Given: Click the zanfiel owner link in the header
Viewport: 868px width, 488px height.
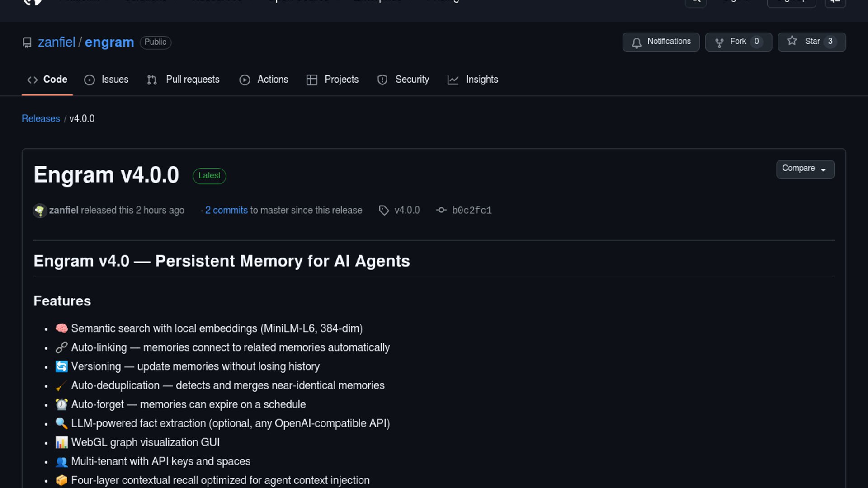Looking at the screenshot, I should [x=57, y=42].
